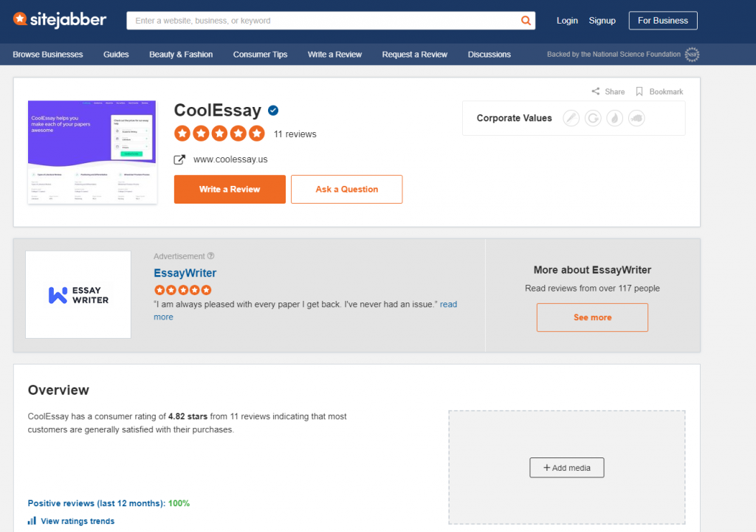Click the external link icon beside www.coolessay.us
The width and height of the screenshot is (756, 532).
click(x=179, y=159)
